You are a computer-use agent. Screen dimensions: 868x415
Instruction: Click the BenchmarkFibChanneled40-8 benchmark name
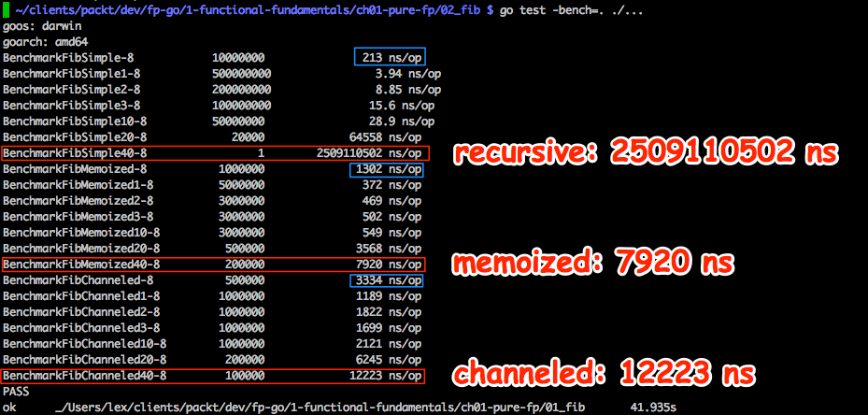[85, 376]
